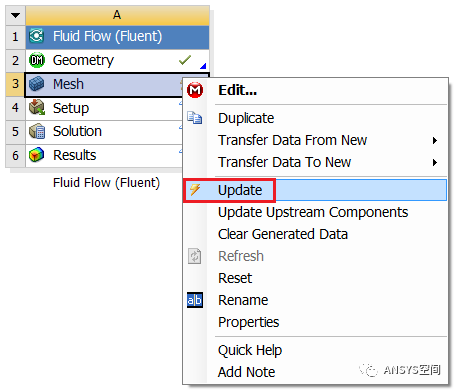Expand Transfer Data From New submenu arrow
The width and height of the screenshot is (455, 390).
tap(435, 140)
